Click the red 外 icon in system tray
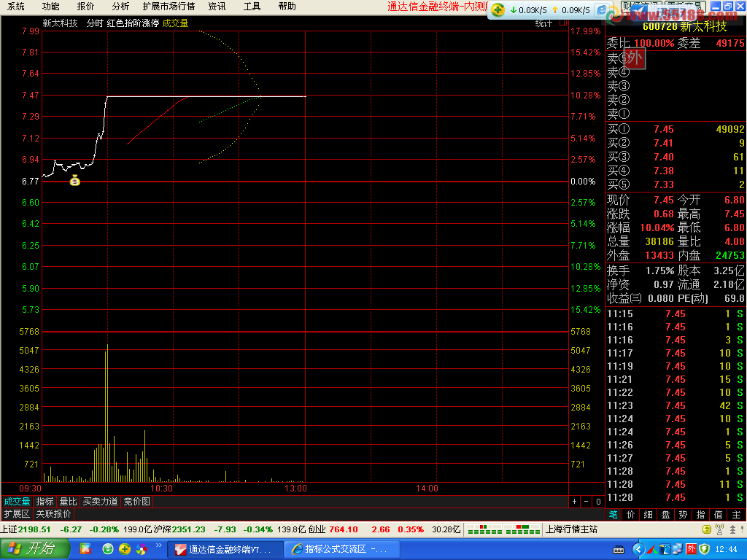Viewport: 747px width, 560px height. pos(691,549)
